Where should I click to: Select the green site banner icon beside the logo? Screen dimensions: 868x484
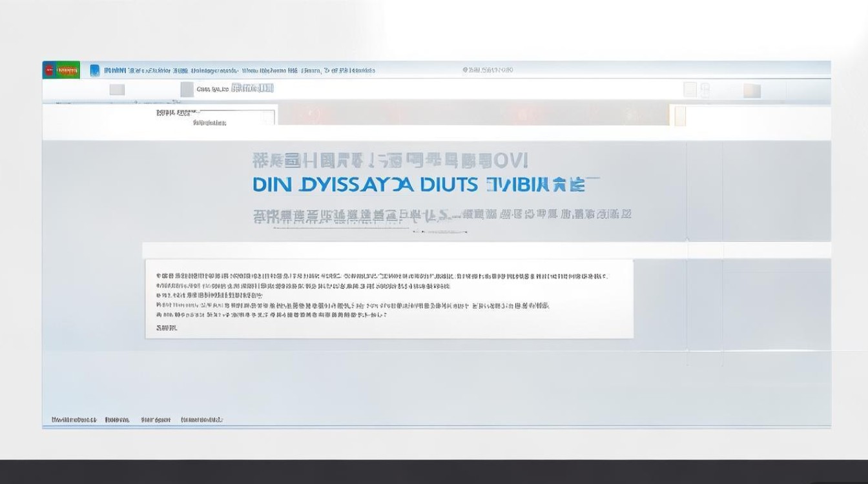pos(67,70)
